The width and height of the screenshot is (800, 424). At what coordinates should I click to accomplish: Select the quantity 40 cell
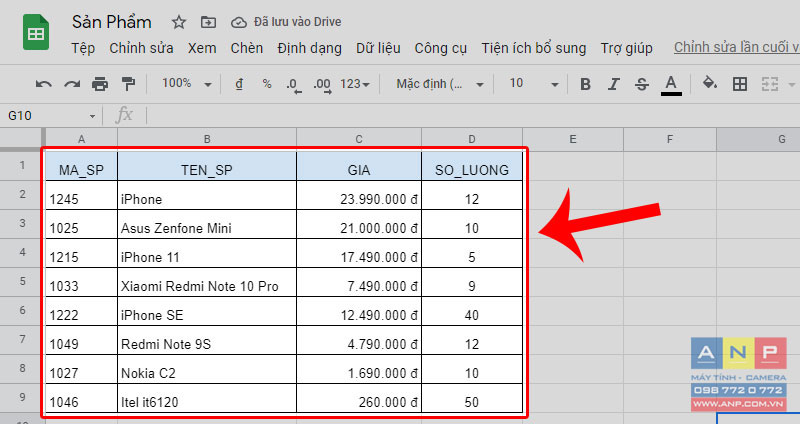coord(472,311)
